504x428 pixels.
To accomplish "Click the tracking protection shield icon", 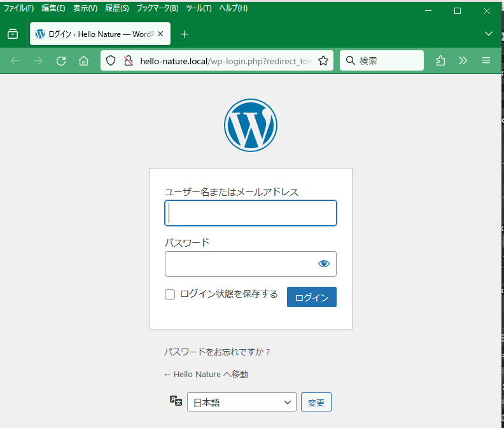I will 111,61.
